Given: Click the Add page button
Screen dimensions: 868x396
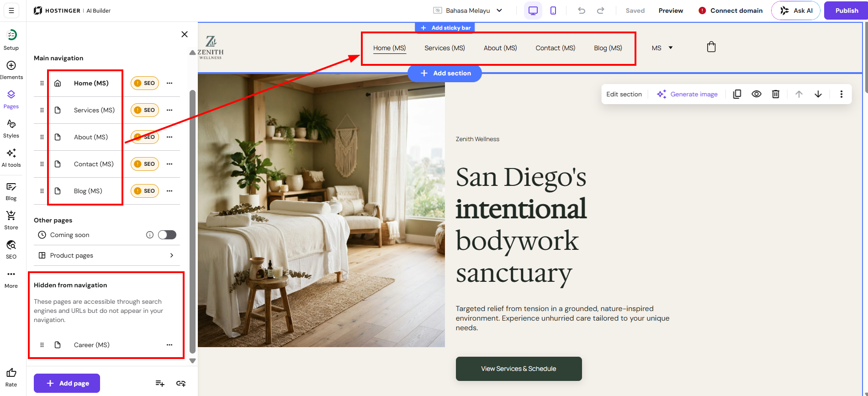Looking at the screenshot, I should (67, 383).
